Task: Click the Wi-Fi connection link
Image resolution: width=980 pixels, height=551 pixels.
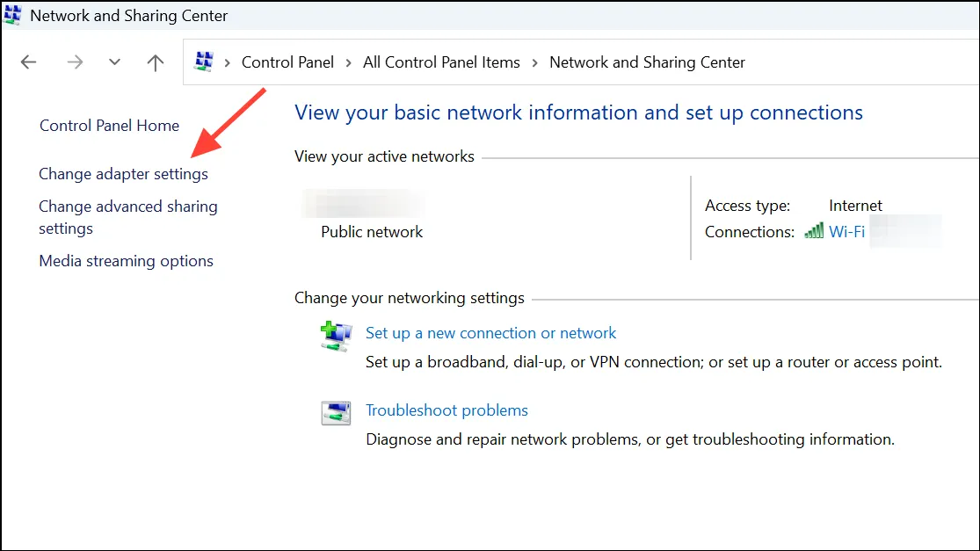Action: pyautogui.click(x=847, y=232)
